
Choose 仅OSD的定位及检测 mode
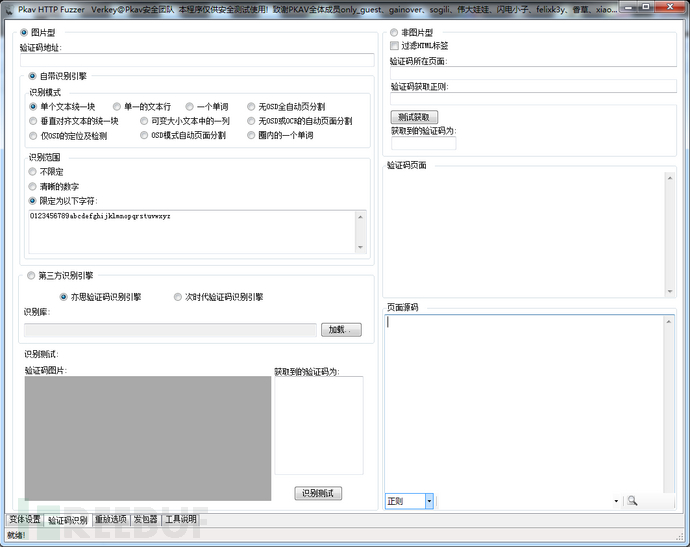click(x=33, y=136)
